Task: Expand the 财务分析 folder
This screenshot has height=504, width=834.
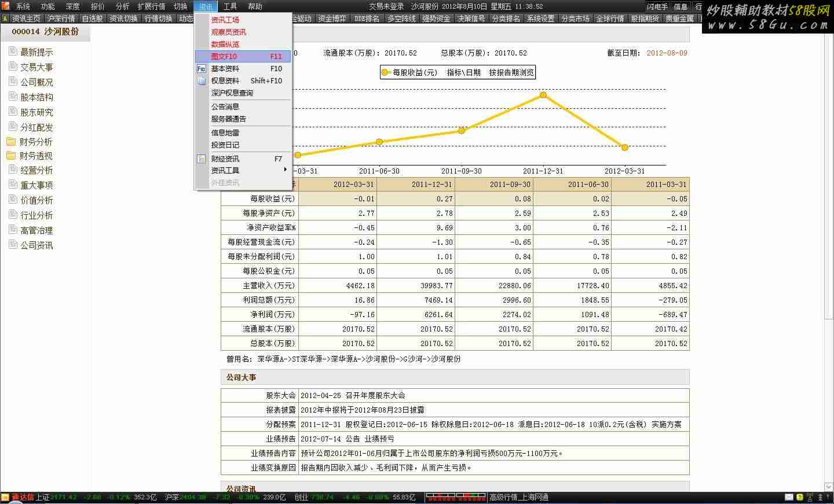Action: click(11, 142)
